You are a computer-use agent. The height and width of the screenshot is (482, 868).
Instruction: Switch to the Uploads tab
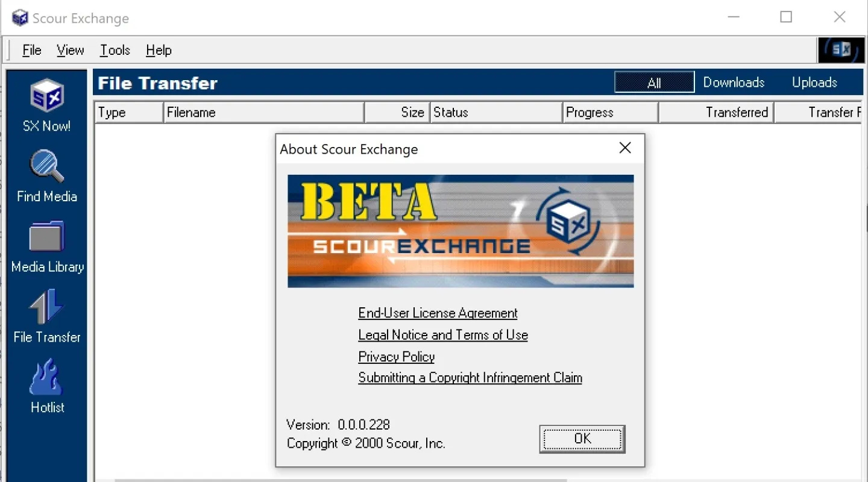814,83
